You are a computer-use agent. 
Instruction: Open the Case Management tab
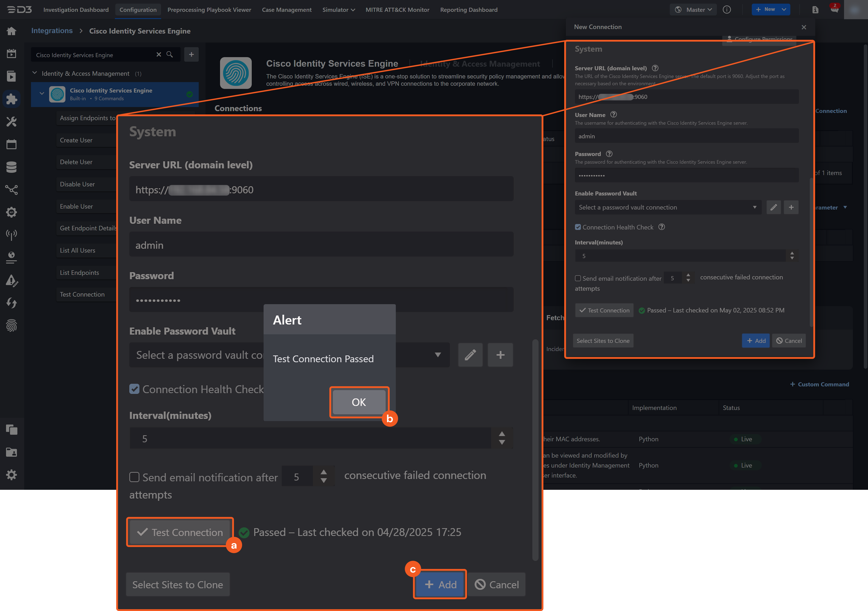point(287,10)
